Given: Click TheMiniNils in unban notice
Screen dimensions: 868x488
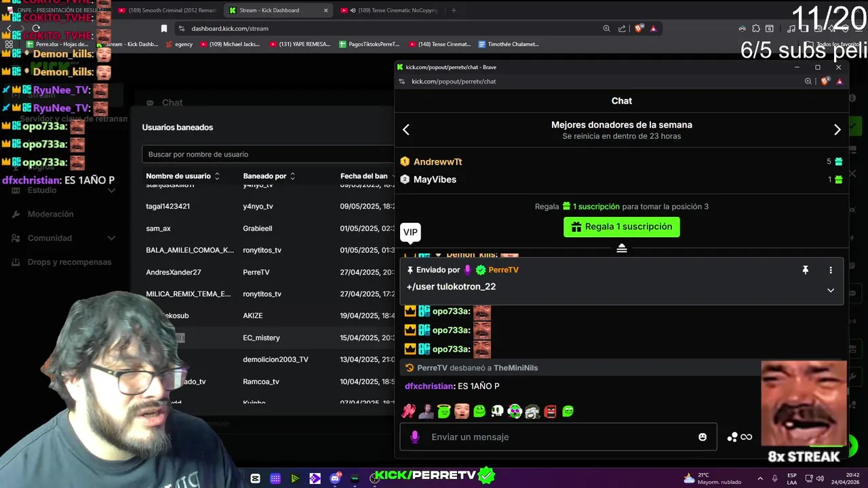Looking at the screenshot, I should [x=515, y=368].
